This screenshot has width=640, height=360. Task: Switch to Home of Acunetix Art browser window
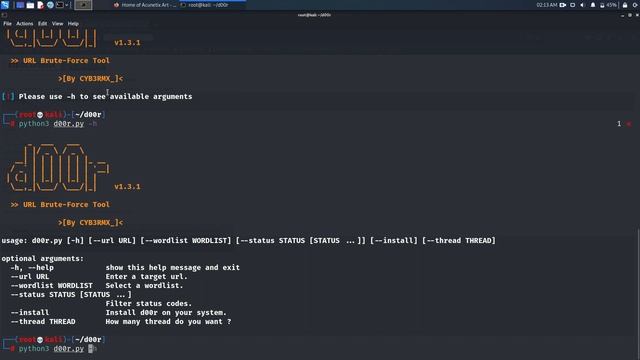coord(145,5)
